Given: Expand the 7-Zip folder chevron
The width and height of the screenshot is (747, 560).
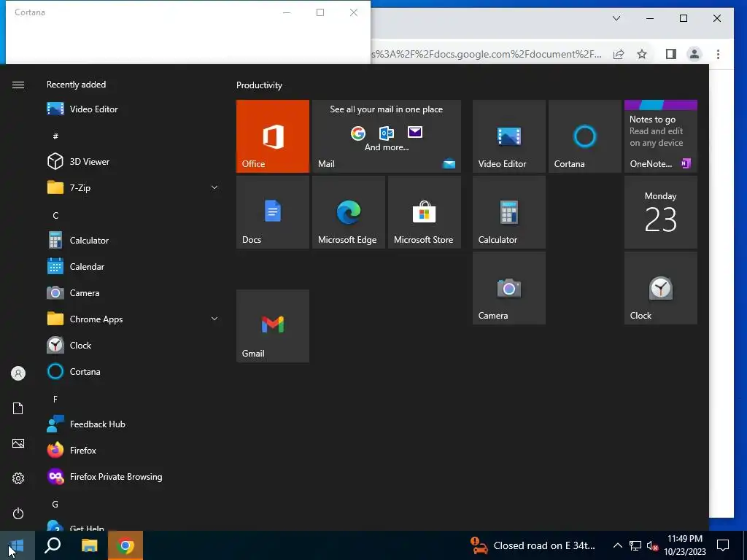Looking at the screenshot, I should [x=214, y=187].
